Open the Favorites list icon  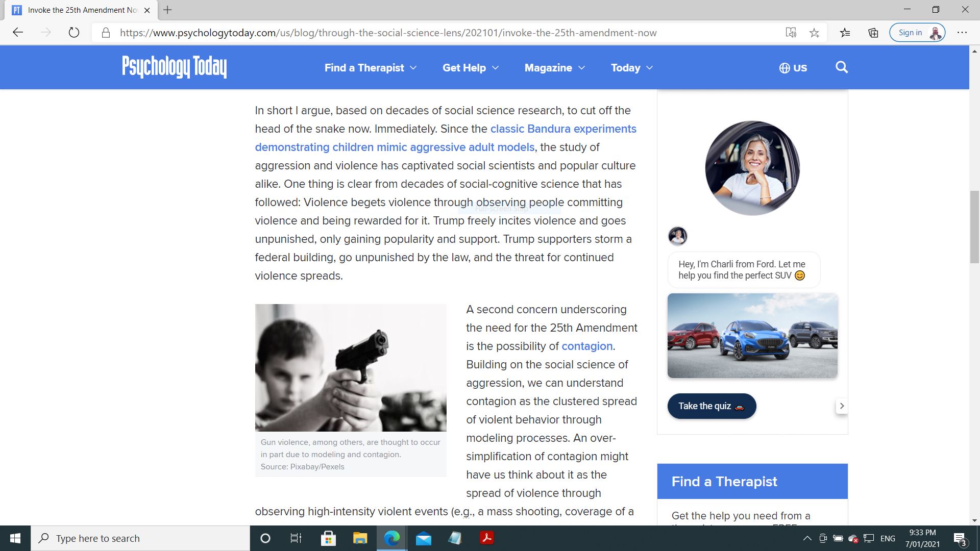pos(845,33)
